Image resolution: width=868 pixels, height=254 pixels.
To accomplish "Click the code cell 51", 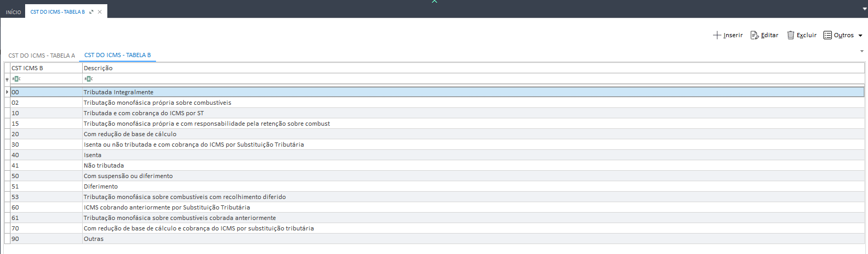I will coord(46,186).
